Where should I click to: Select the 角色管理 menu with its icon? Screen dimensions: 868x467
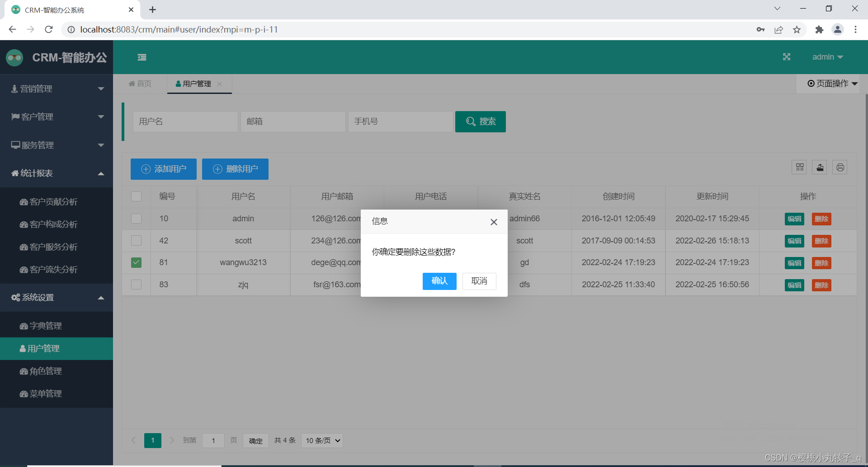(x=41, y=371)
